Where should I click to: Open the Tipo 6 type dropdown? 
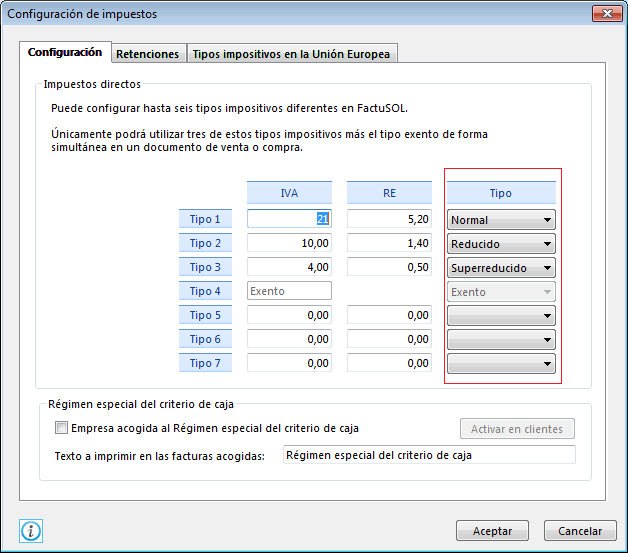(501, 339)
